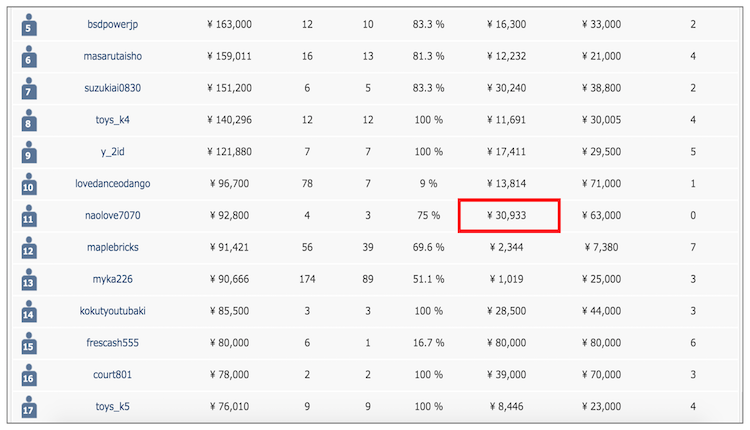Click the rank 10 badge icon
The width and height of the screenshot is (750, 430).
[x=29, y=185]
